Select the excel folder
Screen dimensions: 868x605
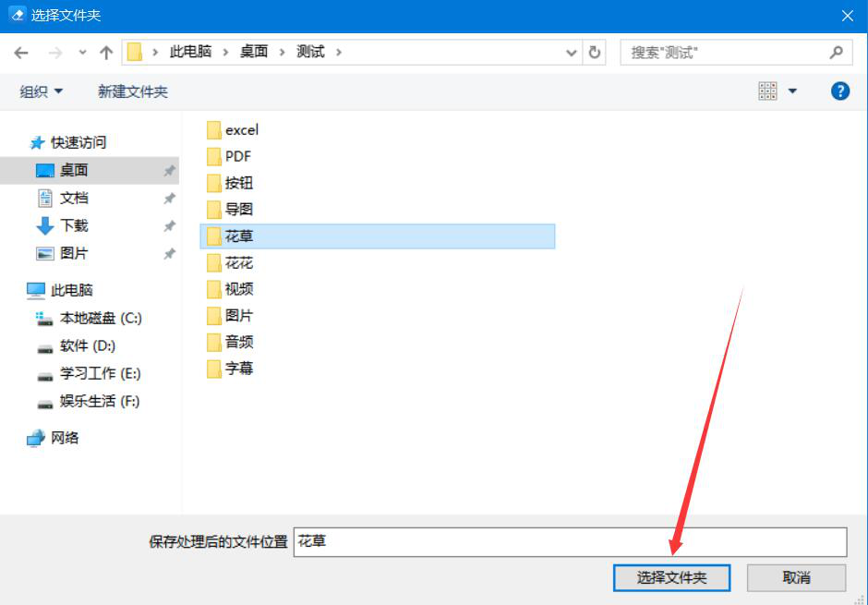click(233, 130)
